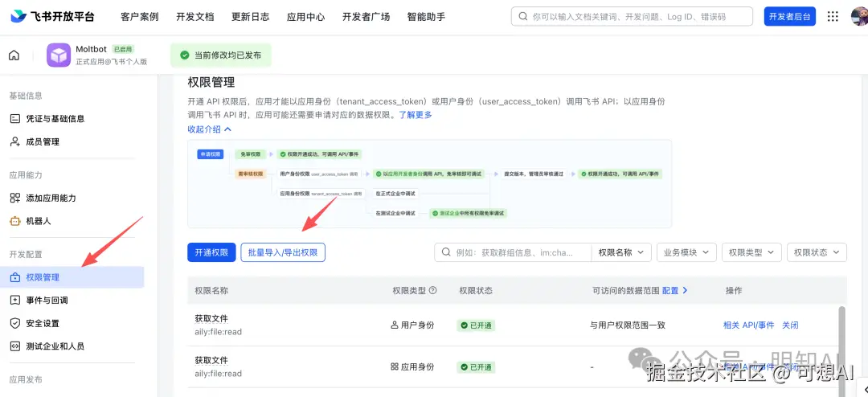868x397 pixels.
Task: Click the 用户身份 permission type cell
Action: coord(412,325)
